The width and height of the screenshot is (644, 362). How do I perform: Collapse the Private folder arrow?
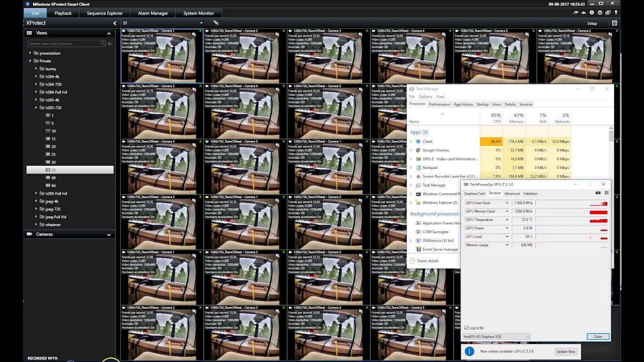point(30,61)
